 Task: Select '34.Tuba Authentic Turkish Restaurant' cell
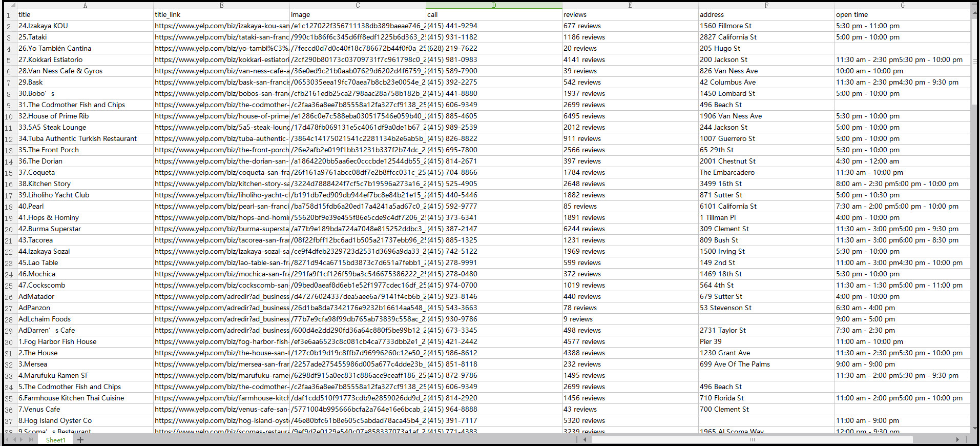coord(85,139)
